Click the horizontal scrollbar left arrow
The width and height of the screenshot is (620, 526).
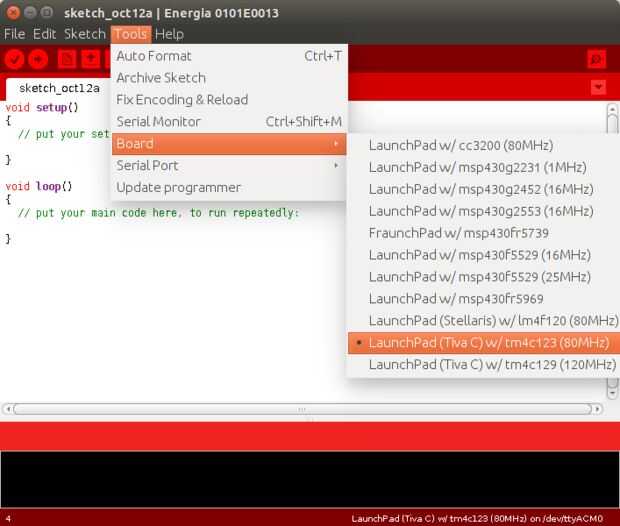(x=8, y=409)
